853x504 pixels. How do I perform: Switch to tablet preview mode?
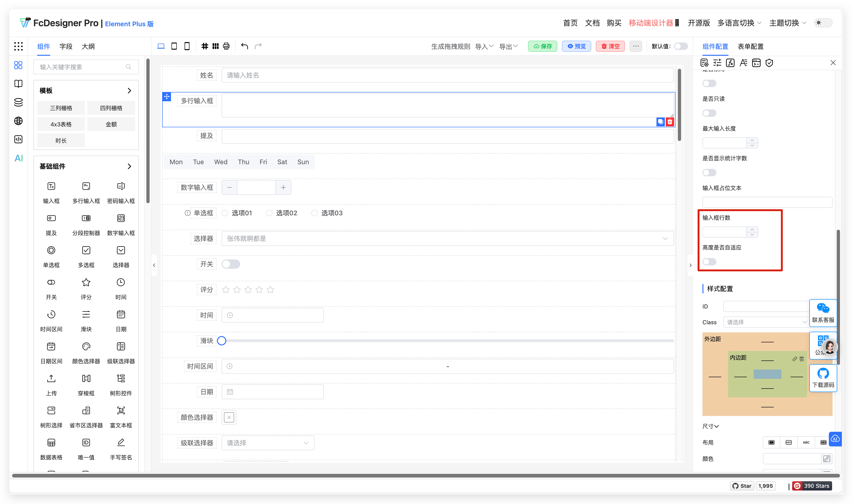click(174, 46)
